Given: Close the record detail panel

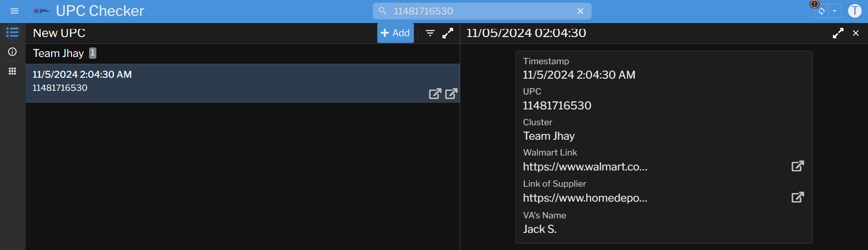Looking at the screenshot, I should (x=856, y=33).
